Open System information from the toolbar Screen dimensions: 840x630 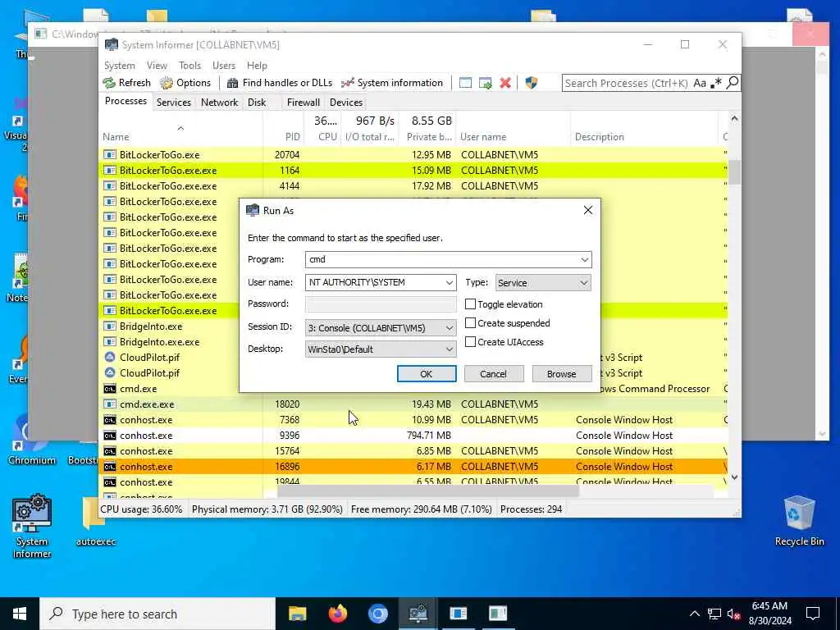392,83
